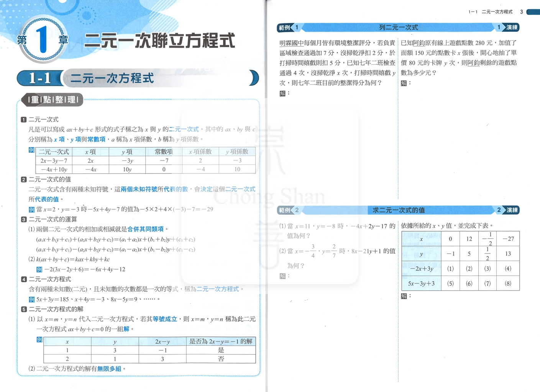Select the cell 10y in the table
The image size is (540, 392).
127,170
